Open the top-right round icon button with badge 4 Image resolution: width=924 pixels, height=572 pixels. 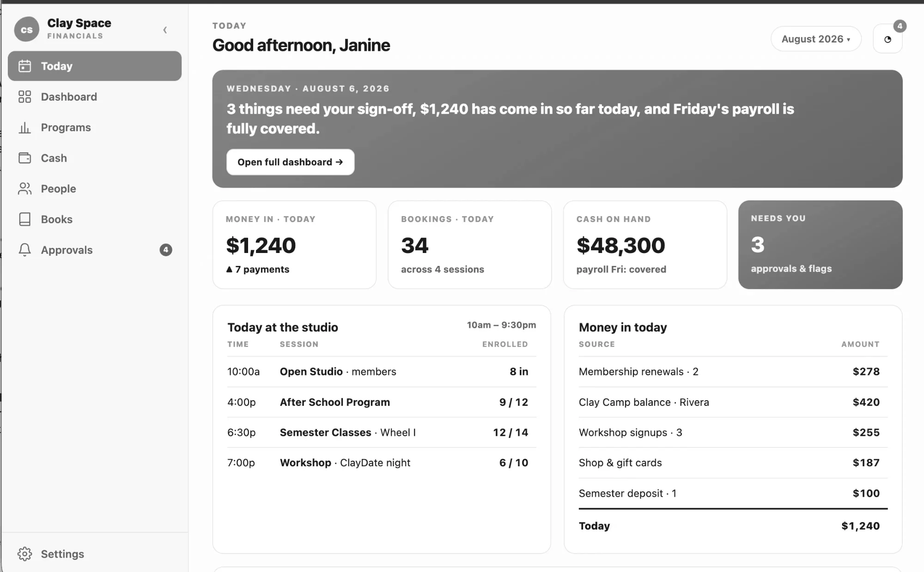[888, 39]
